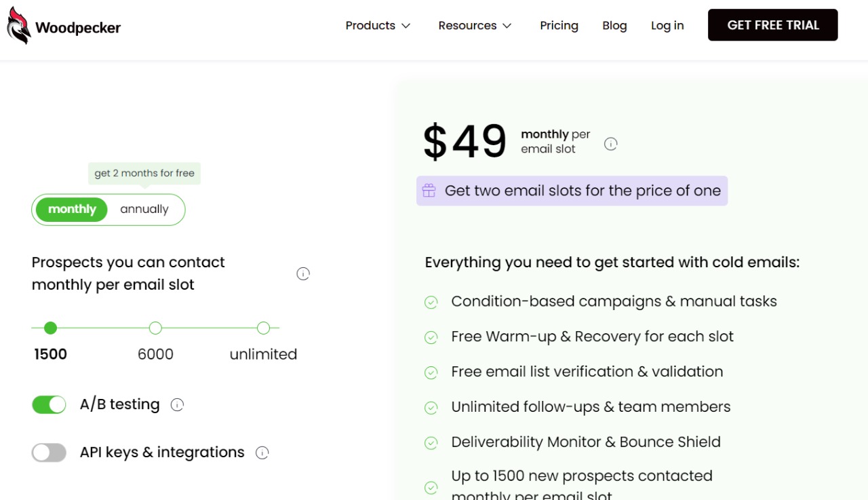Expand the Resources dropdown menu
The height and width of the screenshot is (500, 868).
[x=475, y=26]
